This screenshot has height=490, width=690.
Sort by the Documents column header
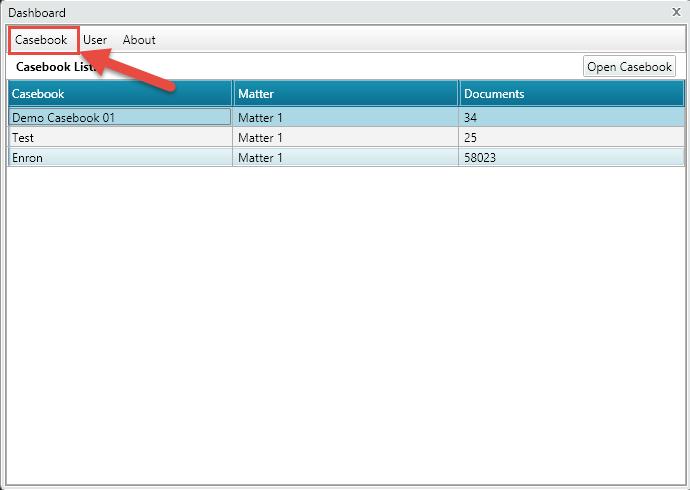coord(571,94)
